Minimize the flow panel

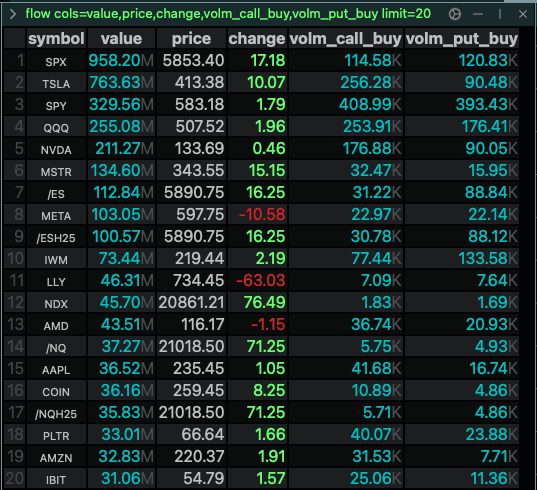click(x=478, y=14)
